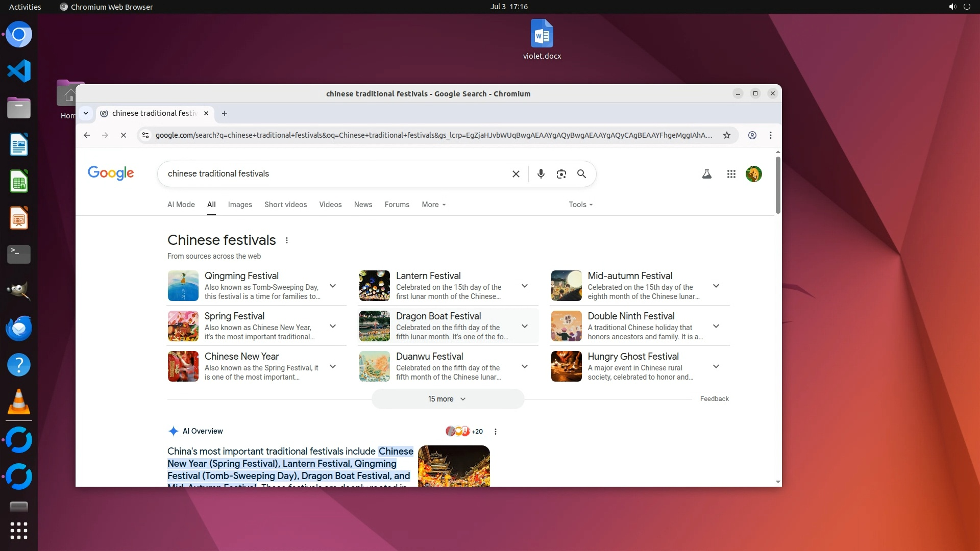Clear search text with X icon
This screenshot has height=551, width=980.
coord(516,174)
